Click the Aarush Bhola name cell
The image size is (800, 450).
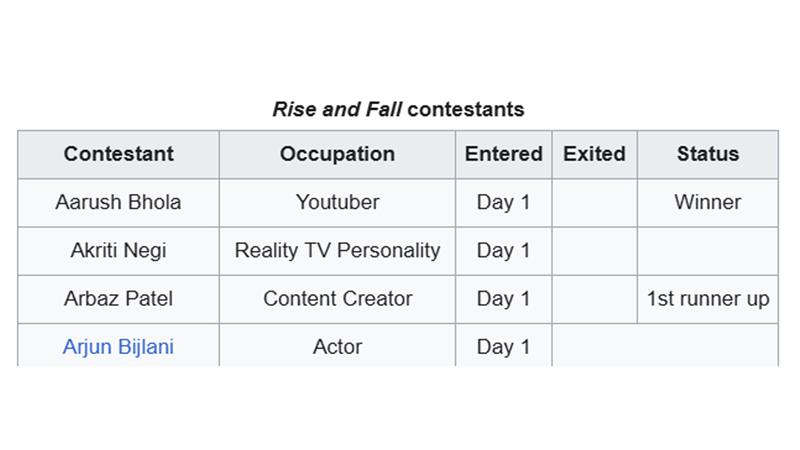pyautogui.click(x=118, y=202)
